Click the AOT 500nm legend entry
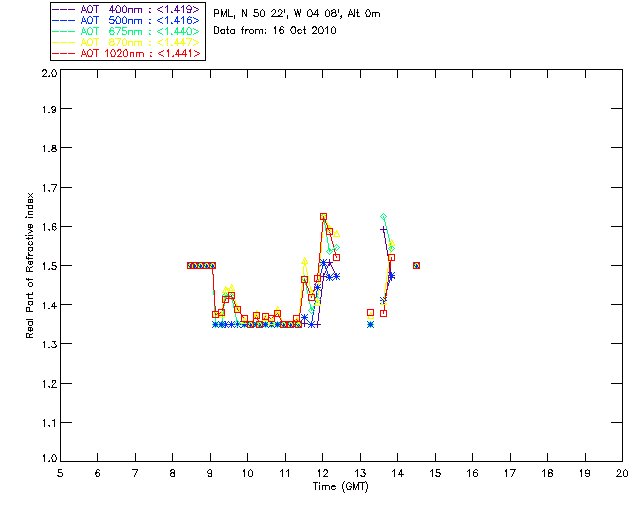The image size is (640, 512). pos(127,20)
